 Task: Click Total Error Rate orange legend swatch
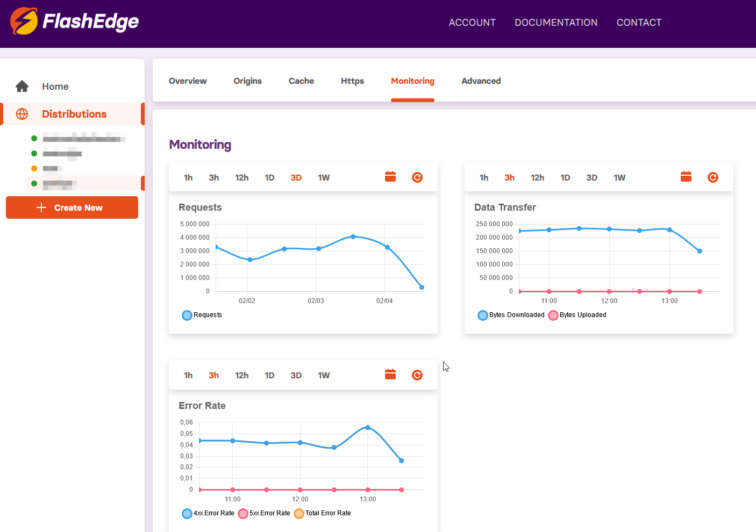point(299,513)
